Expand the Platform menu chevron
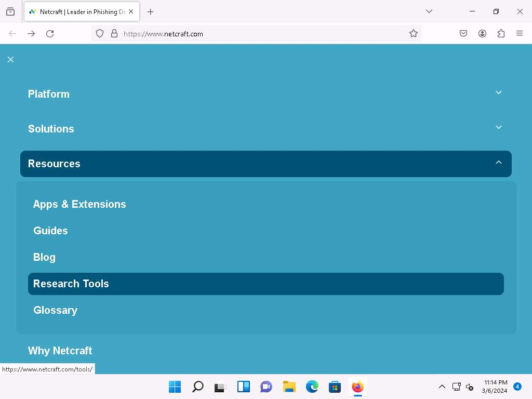Screen dimensions: 532x399 (498, 93)
